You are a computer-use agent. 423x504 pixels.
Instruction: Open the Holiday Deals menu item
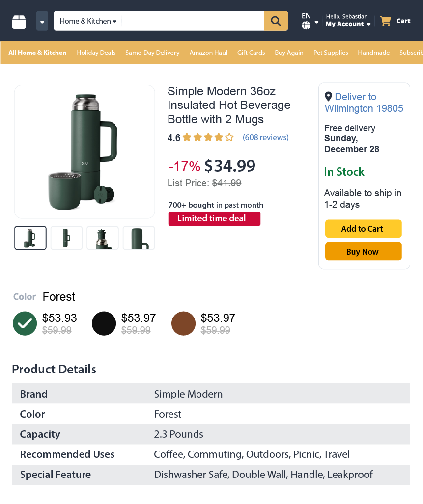pyautogui.click(x=96, y=53)
